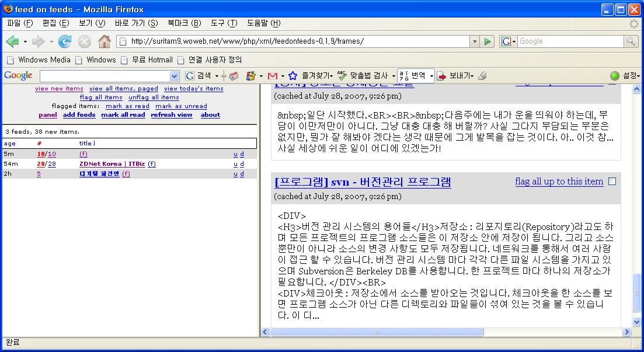This screenshot has width=644, height=352.
Task: Open the 무료 Hotmail bookmark
Action: click(147, 60)
